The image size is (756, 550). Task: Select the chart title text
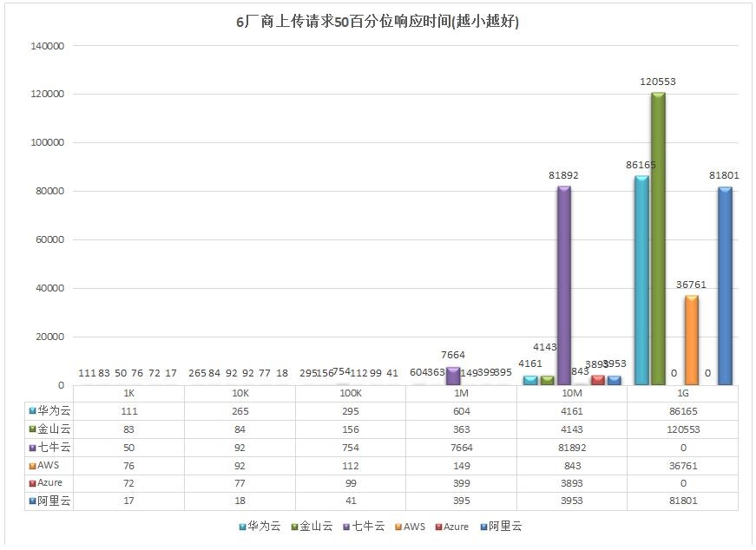tap(378, 23)
